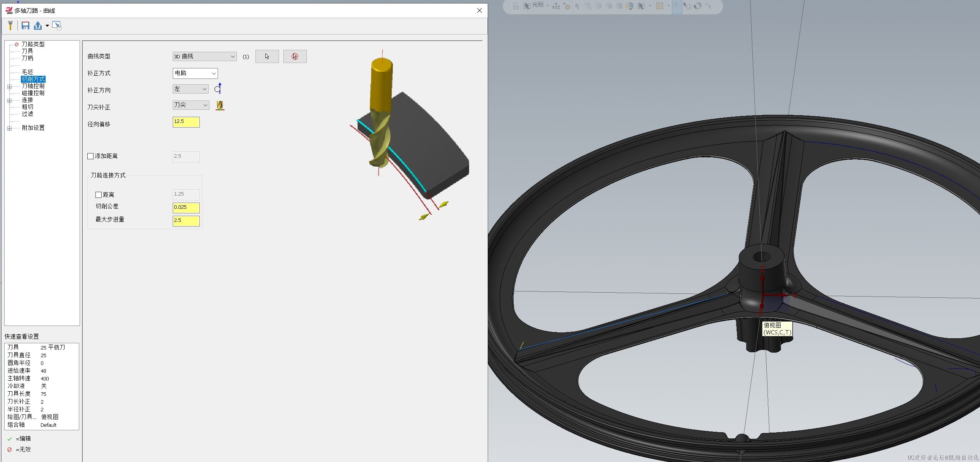Click the tool manager icon in dialog toolbar

click(10, 26)
